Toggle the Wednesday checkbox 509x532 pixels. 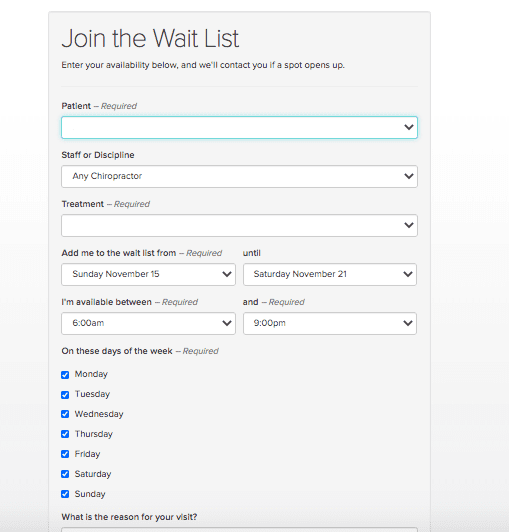pos(65,414)
